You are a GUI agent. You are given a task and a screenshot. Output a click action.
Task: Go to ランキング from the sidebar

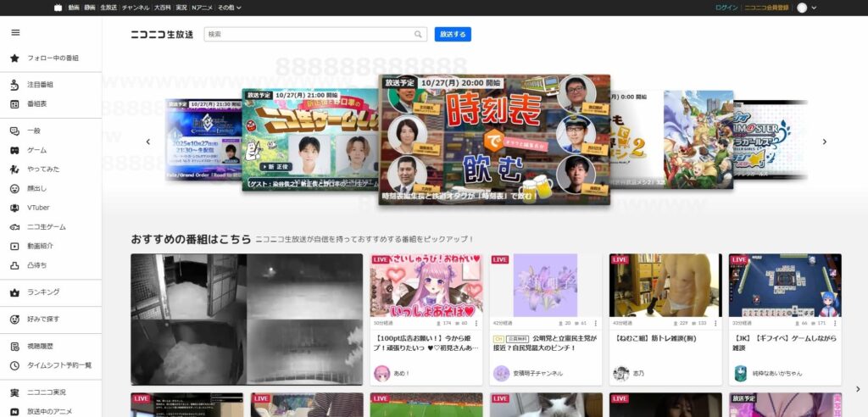pyautogui.click(x=43, y=292)
